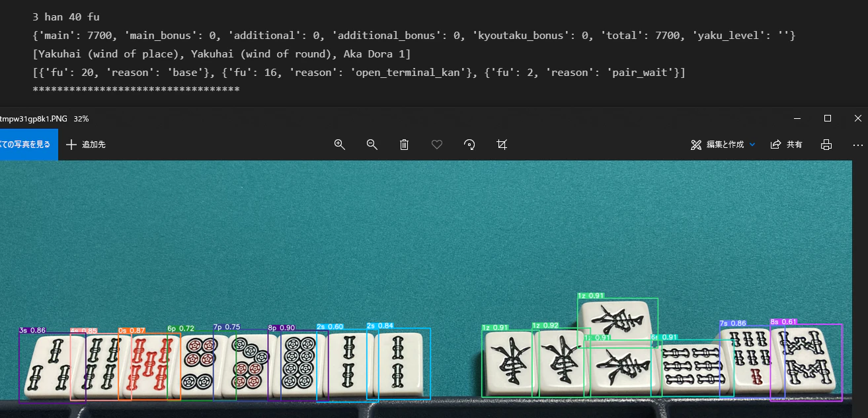The width and height of the screenshot is (868, 418).
Task: Click the '3s 0.86' detection label
Action: (x=32, y=330)
